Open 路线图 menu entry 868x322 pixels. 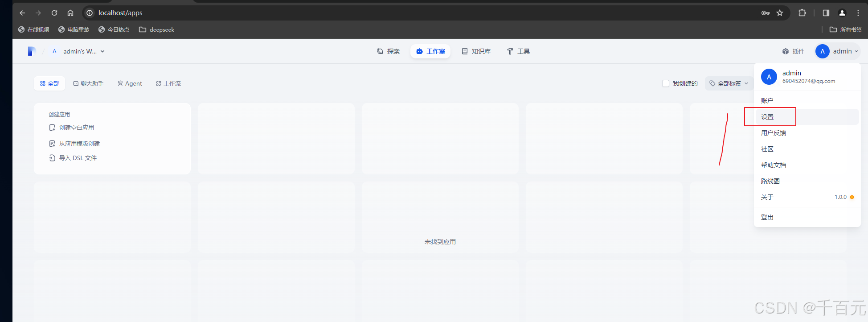807,181
